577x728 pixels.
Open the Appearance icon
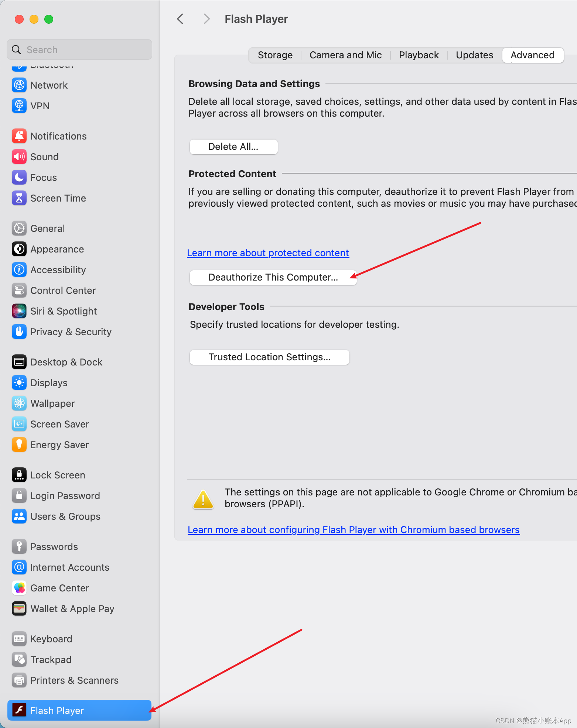[x=19, y=249]
